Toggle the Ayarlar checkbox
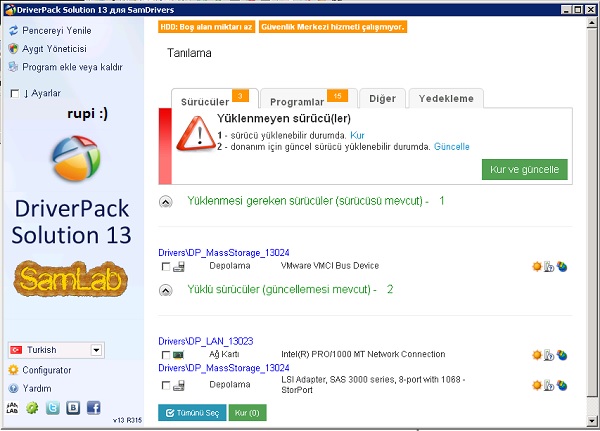The image size is (600, 431). tap(15, 93)
